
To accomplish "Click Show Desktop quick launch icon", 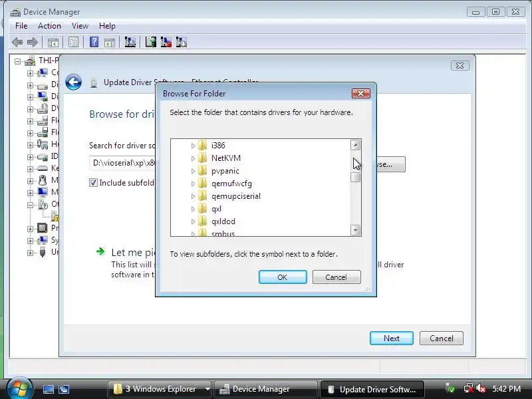I will point(48,389).
